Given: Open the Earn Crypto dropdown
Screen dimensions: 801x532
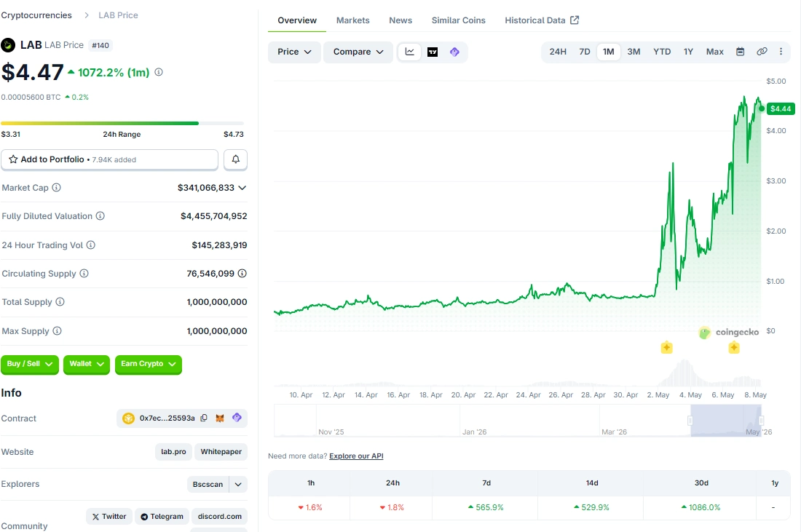Looking at the screenshot, I should tap(148, 364).
